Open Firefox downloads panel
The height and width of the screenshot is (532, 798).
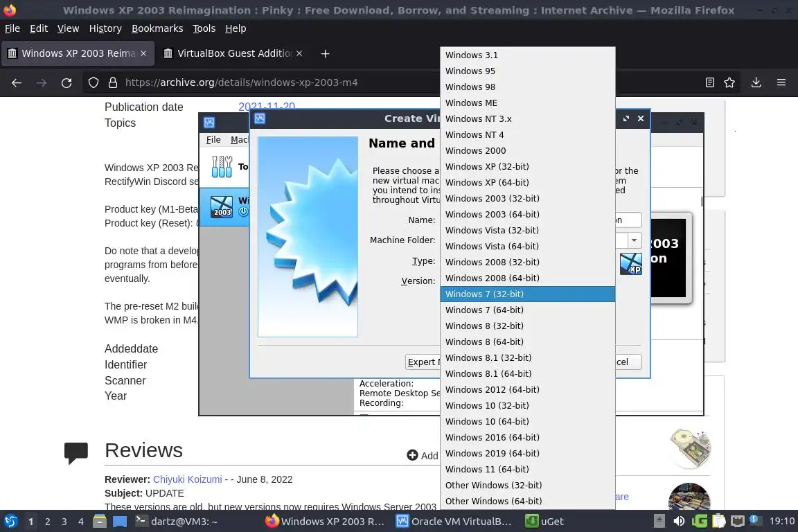pyautogui.click(x=756, y=82)
